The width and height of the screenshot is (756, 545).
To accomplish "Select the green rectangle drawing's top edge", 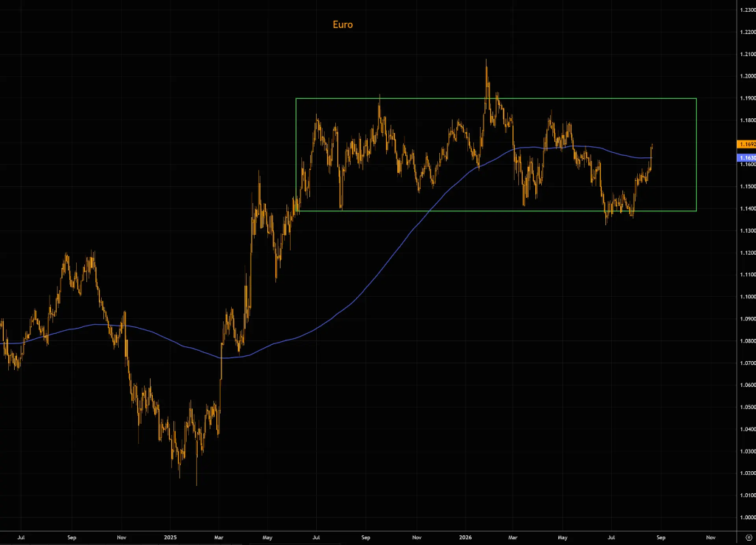I will pos(496,98).
